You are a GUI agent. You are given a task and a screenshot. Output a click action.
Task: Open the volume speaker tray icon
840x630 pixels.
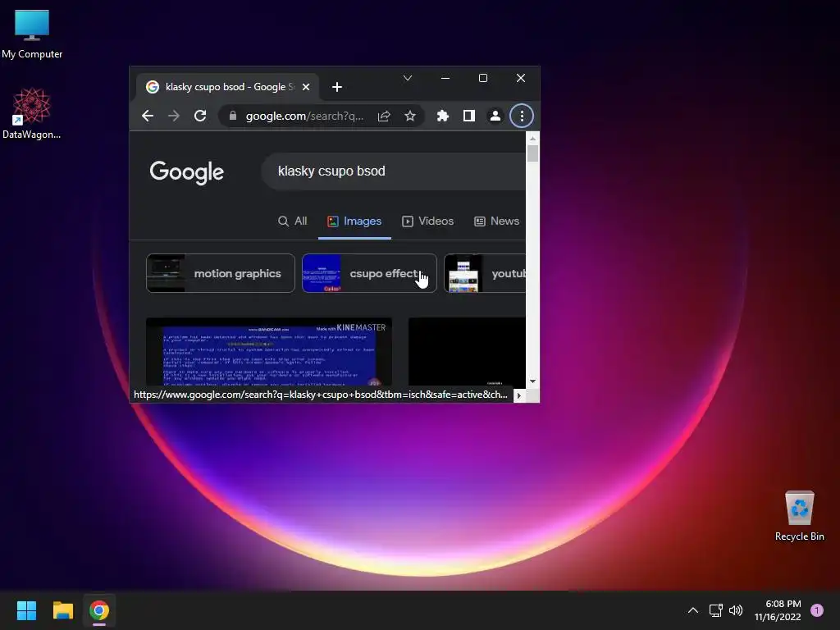736,610
